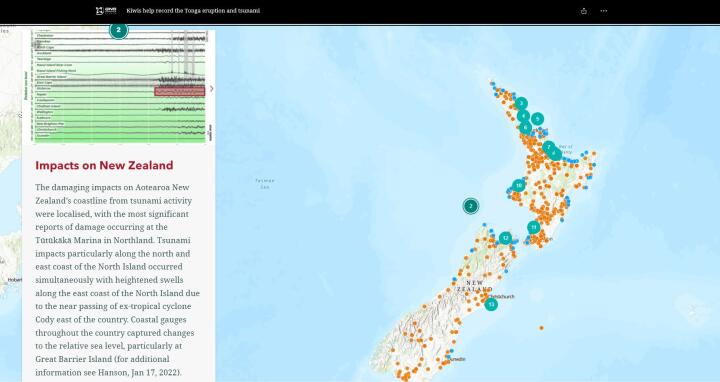
Task: Click 'Tūtūkākā Marina in Northland' text
Action: pos(94,240)
